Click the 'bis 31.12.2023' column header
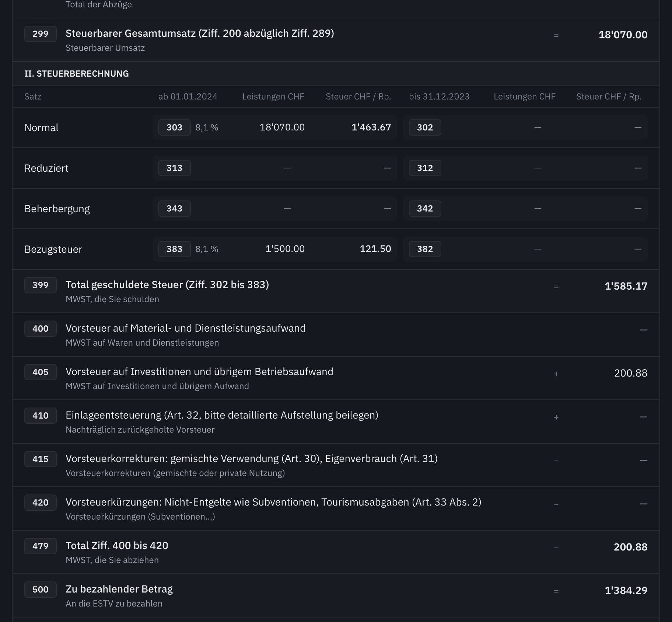The image size is (672, 622). (439, 97)
